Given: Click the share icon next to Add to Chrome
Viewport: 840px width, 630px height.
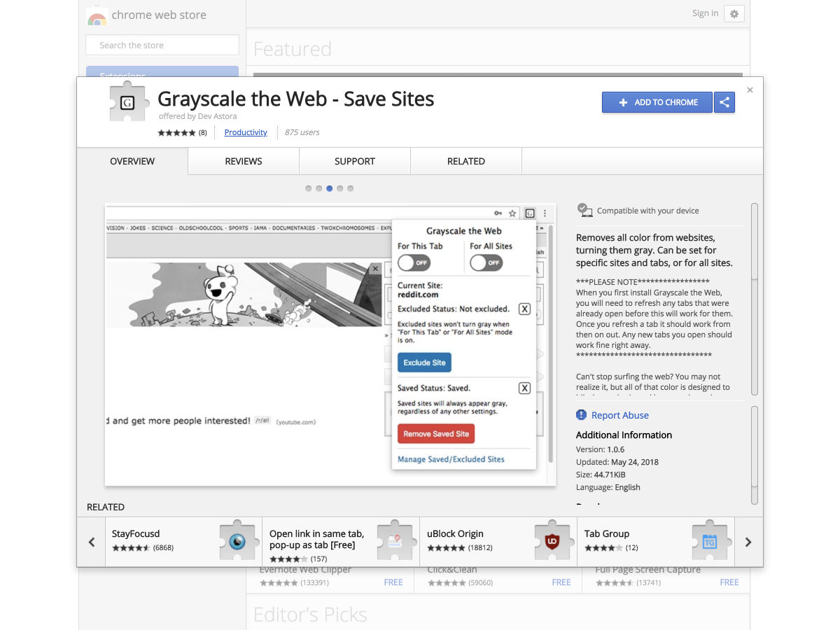Looking at the screenshot, I should click(724, 102).
